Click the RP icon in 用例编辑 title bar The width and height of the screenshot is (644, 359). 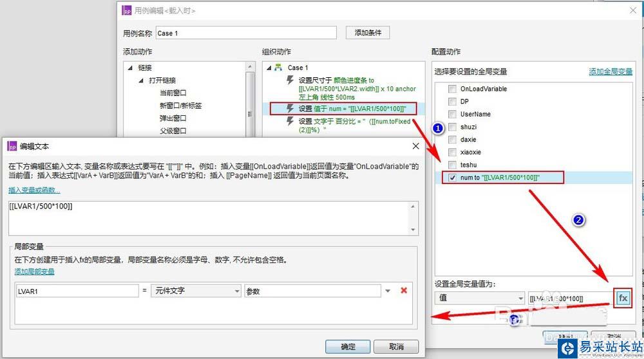point(127,10)
